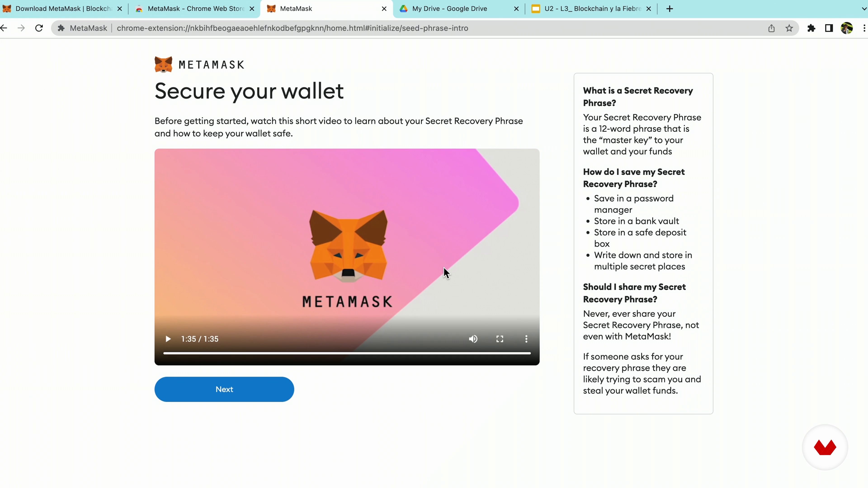Close the active MetaMask tab
868x488 pixels.
click(384, 9)
